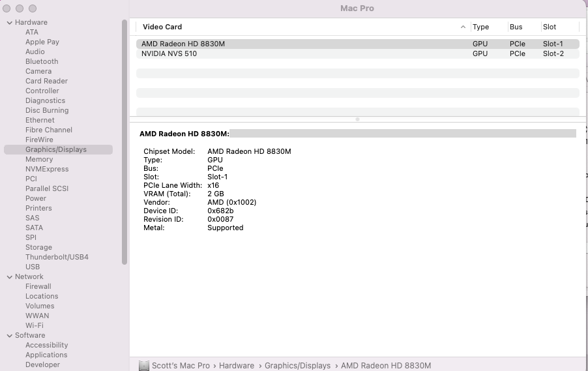Click the detail heading AMD Radeon HD 8830M:

tap(184, 134)
